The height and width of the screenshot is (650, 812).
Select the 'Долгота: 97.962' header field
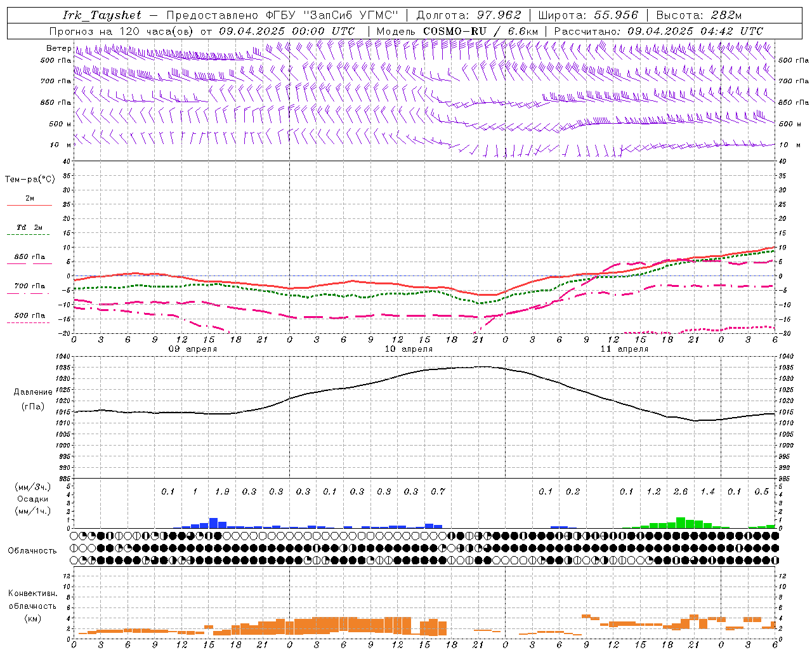pyautogui.click(x=468, y=15)
